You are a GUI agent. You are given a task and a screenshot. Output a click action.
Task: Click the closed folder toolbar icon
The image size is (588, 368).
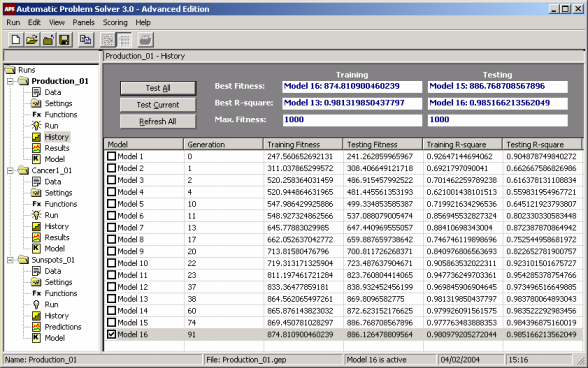coord(48,39)
